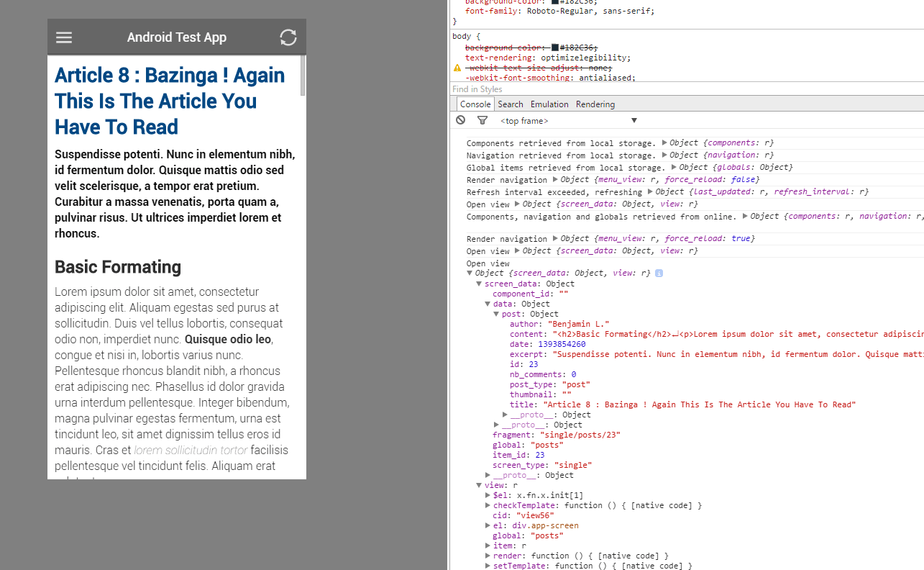Screen dimensions: 924x570
Task: Expand the Object {components: r} log entry
Action: (664, 143)
